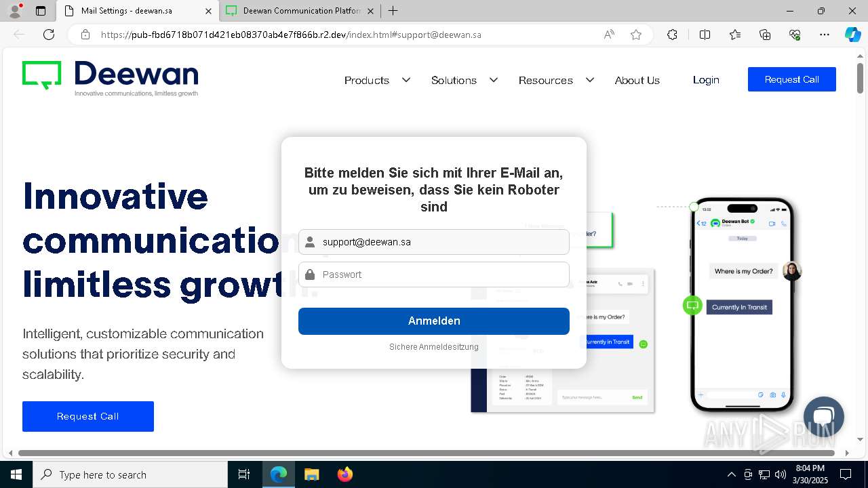Click the browser profile avatar icon
Image resolution: width=868 pixels, height=488 pixels.
14,11
